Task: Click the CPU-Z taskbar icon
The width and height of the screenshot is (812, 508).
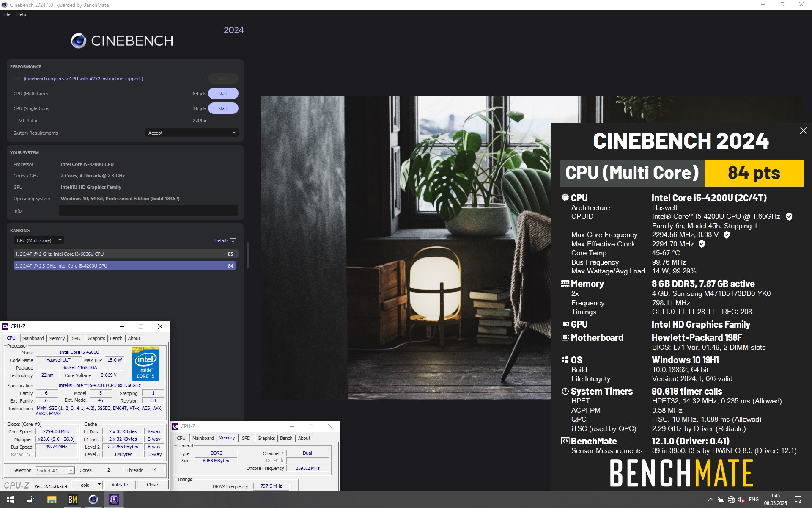Action: pos(114,500)
